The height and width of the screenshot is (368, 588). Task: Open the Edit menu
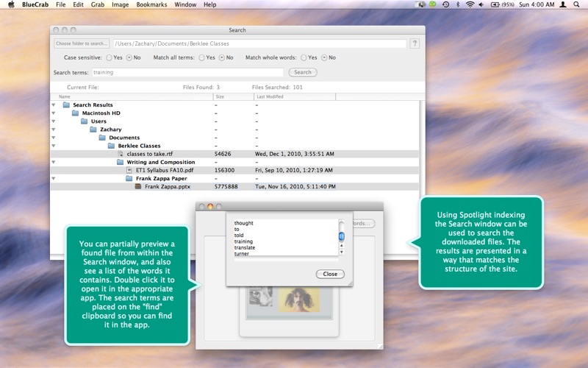tap(79, 4)
